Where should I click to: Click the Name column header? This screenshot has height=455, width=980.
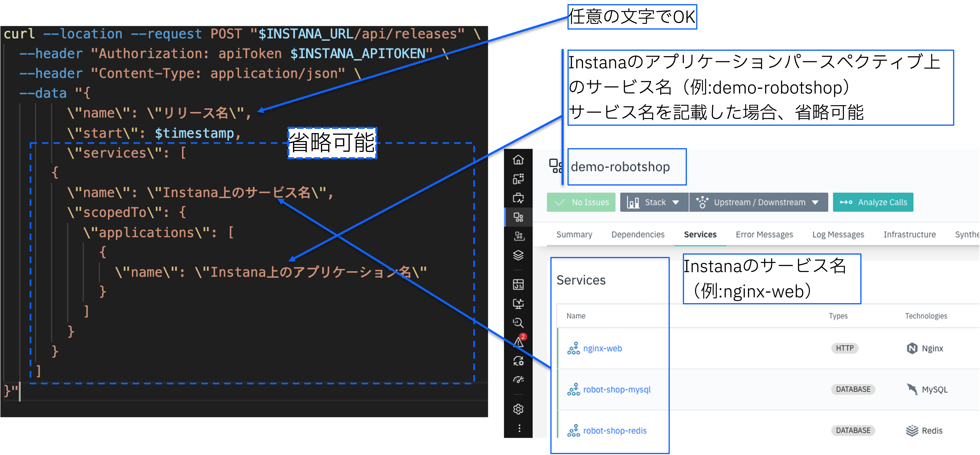576,316
